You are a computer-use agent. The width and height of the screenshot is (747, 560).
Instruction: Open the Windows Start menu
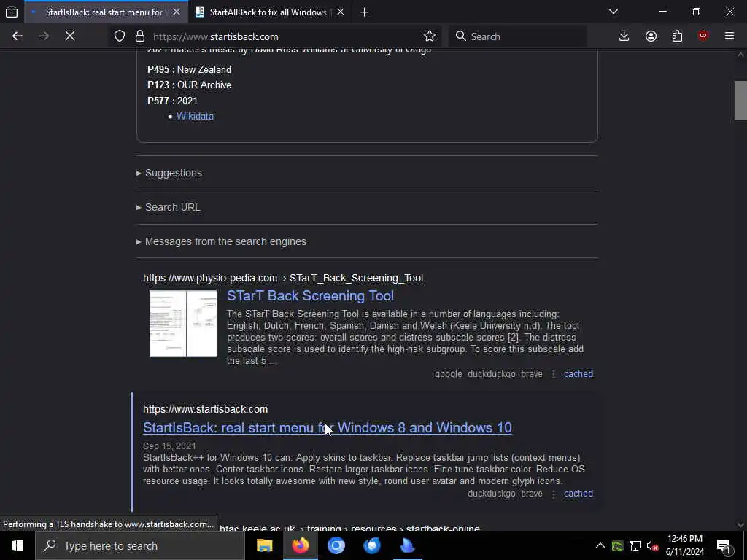click(18, 545)
